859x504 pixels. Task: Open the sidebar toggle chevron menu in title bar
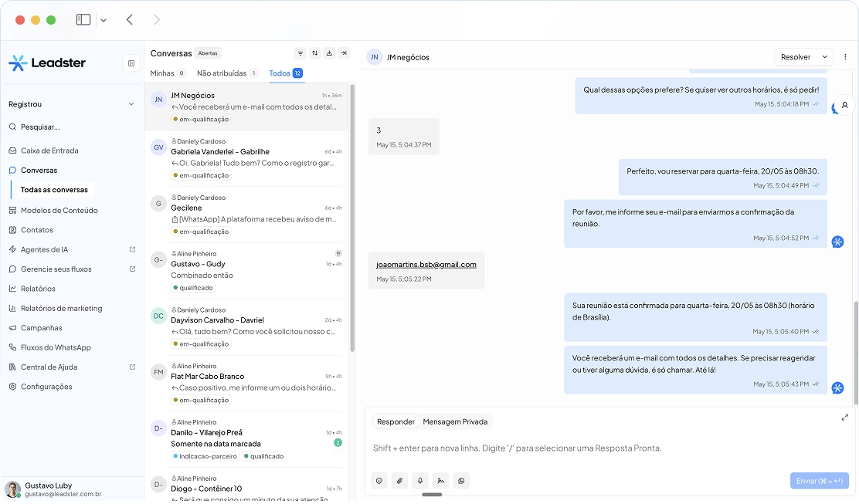[104, 20]
